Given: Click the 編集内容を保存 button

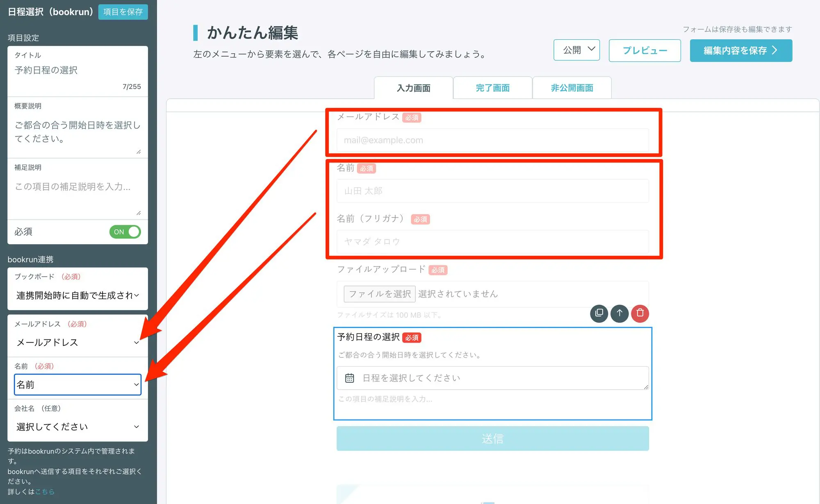Looking at the screenshot, I should [741, 50].
